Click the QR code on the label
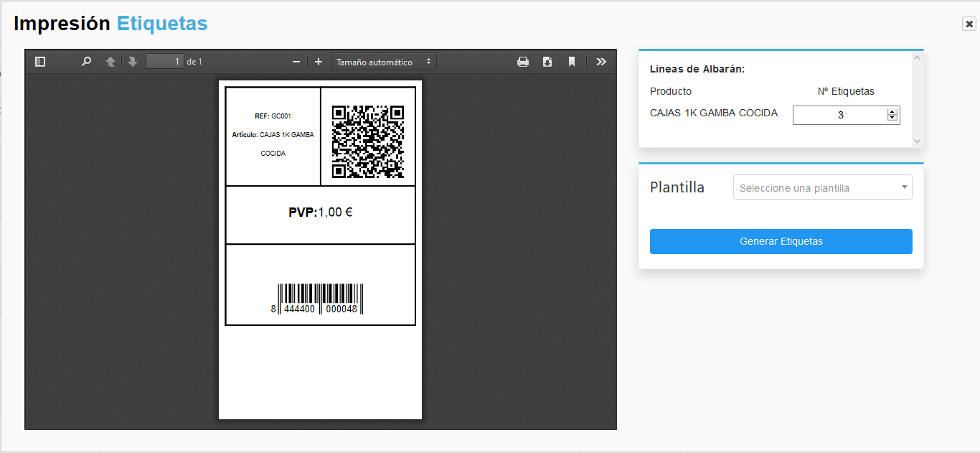Image resolution: width=980 pixels, height=453 pixels. [368, 142]
